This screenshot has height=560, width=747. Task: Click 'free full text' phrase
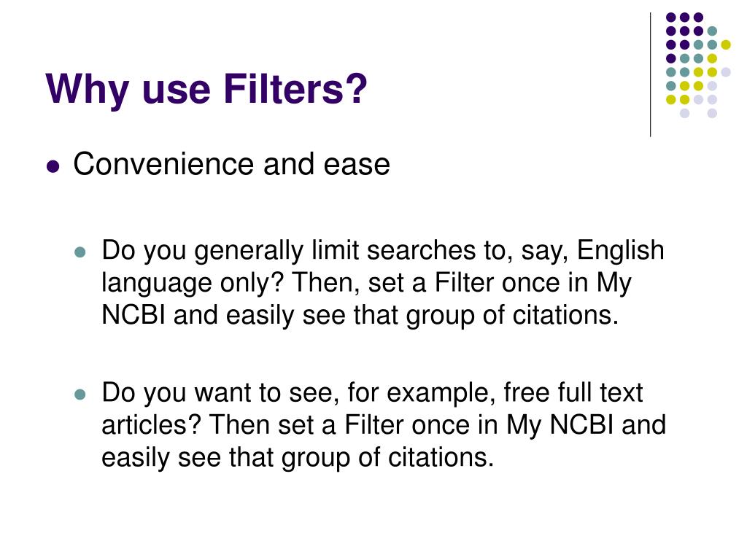pos(573,392)
